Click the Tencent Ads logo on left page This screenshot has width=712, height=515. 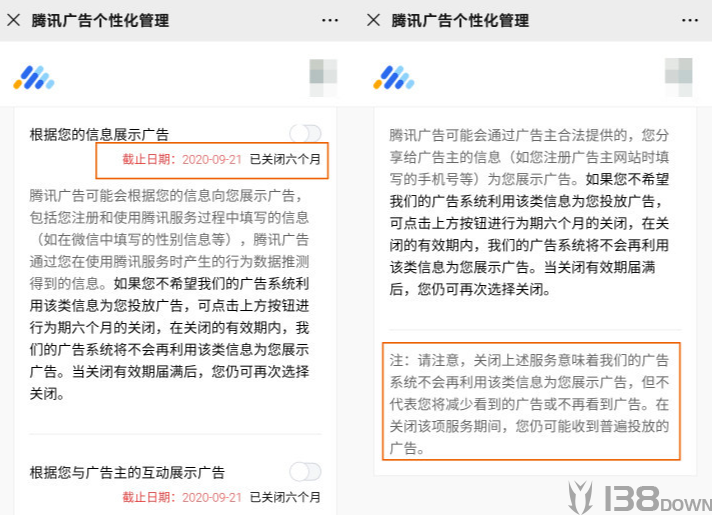[34, 78]
